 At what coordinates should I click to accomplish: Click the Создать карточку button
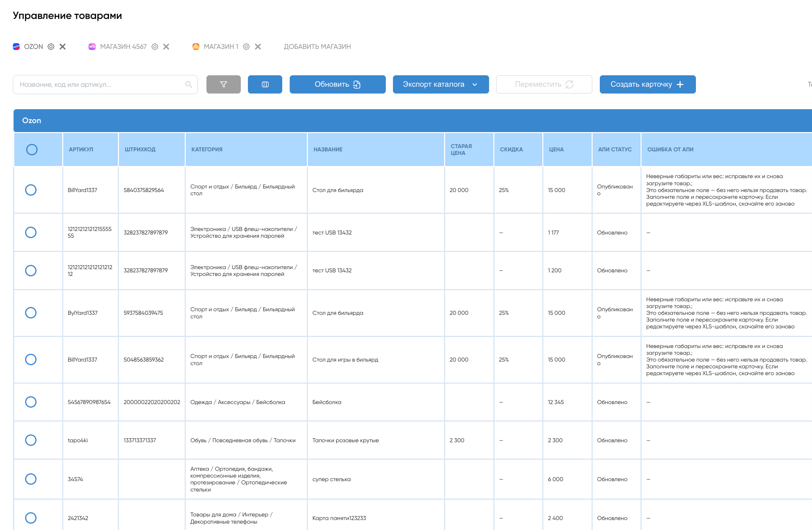coord(648,85)
